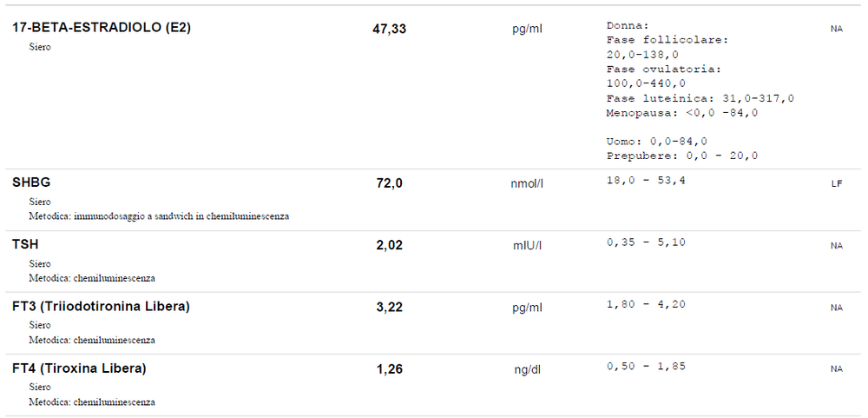Click the SHBG immunodosaggio Metodica text

(159, 216)
